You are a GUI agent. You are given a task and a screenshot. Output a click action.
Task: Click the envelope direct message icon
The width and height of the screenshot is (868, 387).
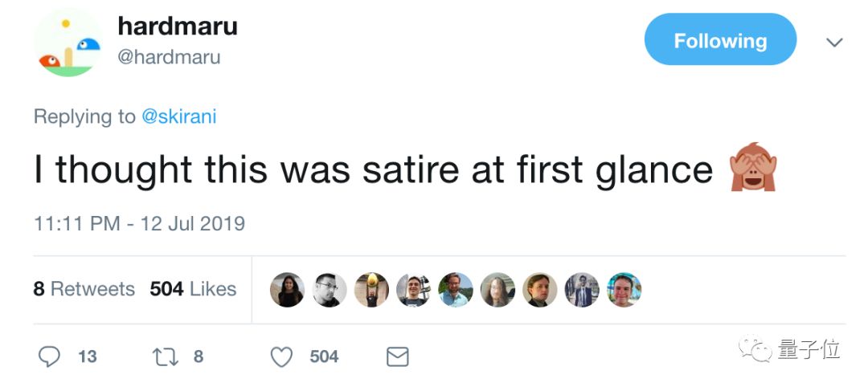397,356
